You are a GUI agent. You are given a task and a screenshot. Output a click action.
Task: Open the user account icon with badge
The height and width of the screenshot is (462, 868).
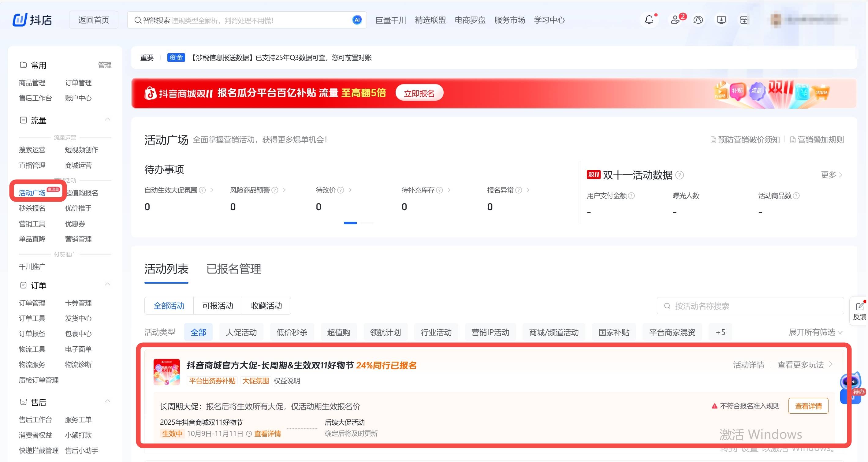675,20
